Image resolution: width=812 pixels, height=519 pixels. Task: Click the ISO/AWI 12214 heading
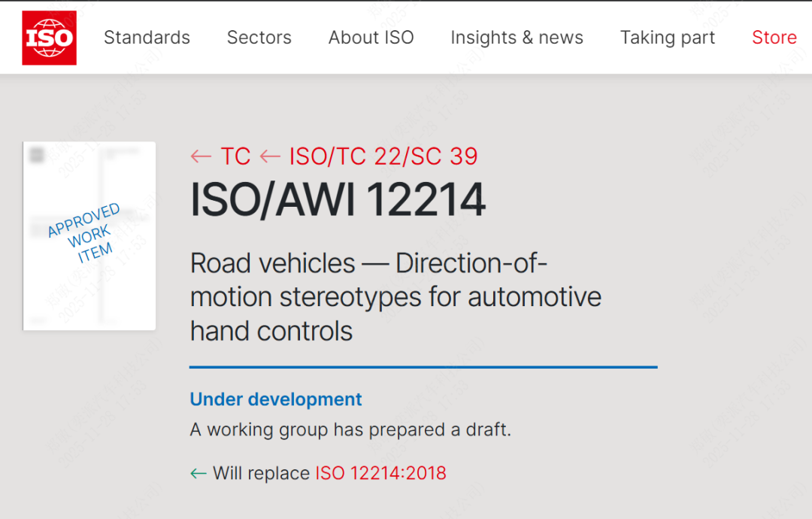click(338, 199)
